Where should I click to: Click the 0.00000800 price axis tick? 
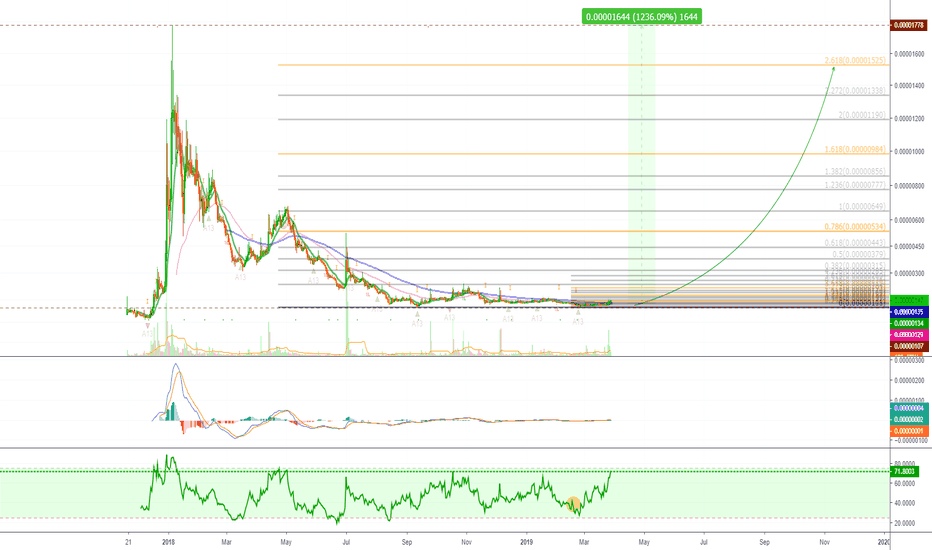pos(909,187)
